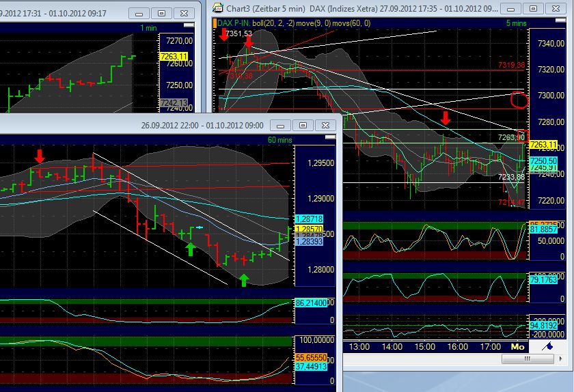574x392 pixels.
Task: Click yellow price tag 7263,11 in 1 min chart
Action: (x=174, y=57)
